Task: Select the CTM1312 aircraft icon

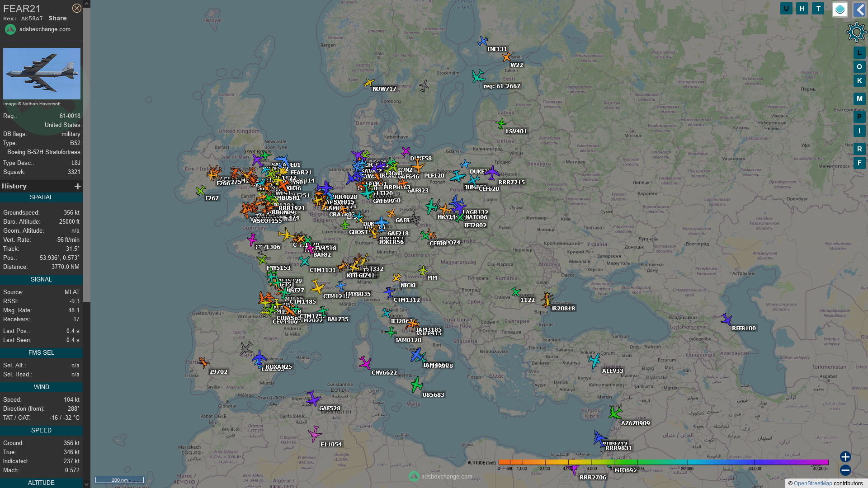Action: 389,292
